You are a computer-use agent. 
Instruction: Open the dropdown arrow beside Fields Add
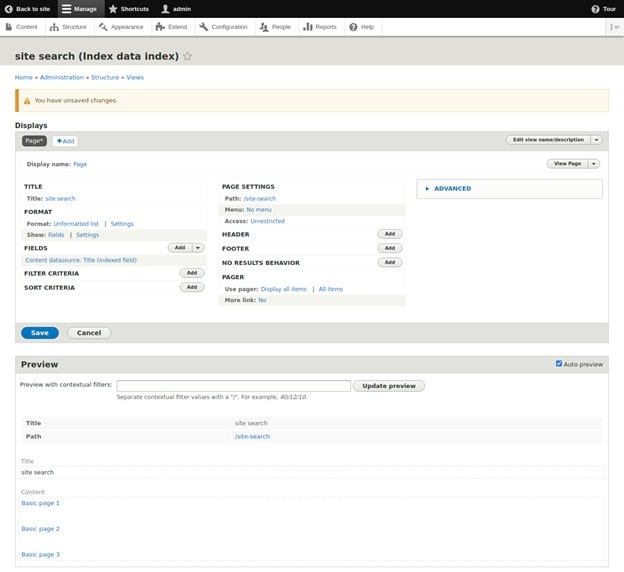198,247
